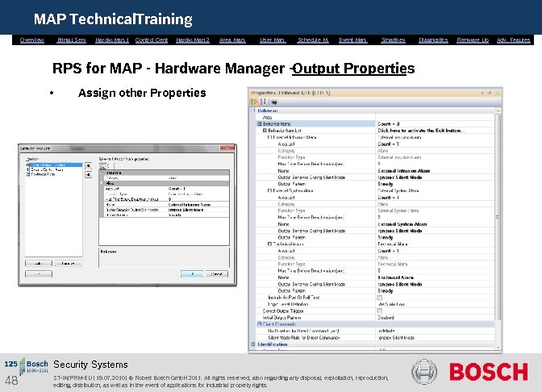Collapse the Behavior Items node
Viewport: 542px width, 392px height.
[259, 123]
